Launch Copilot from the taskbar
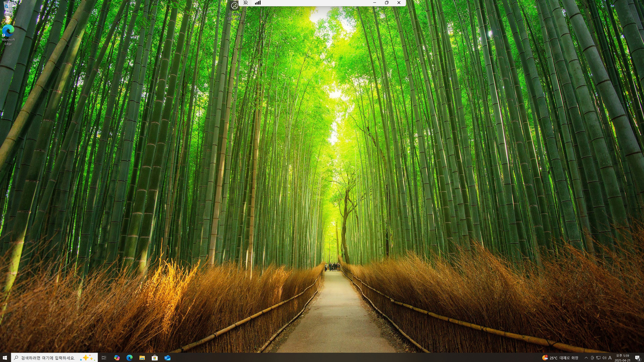This screenshot has width=644, height=362. (x=117, y=358)
